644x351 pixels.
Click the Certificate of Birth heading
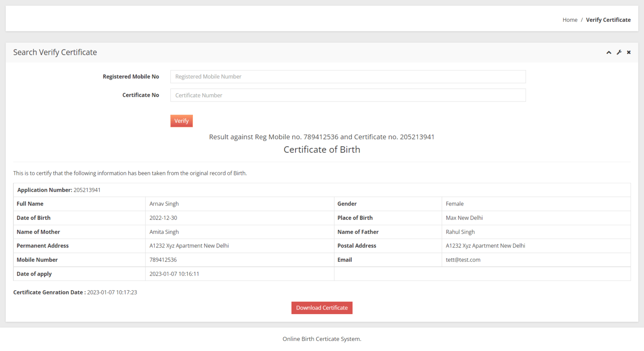click(322, 149)
